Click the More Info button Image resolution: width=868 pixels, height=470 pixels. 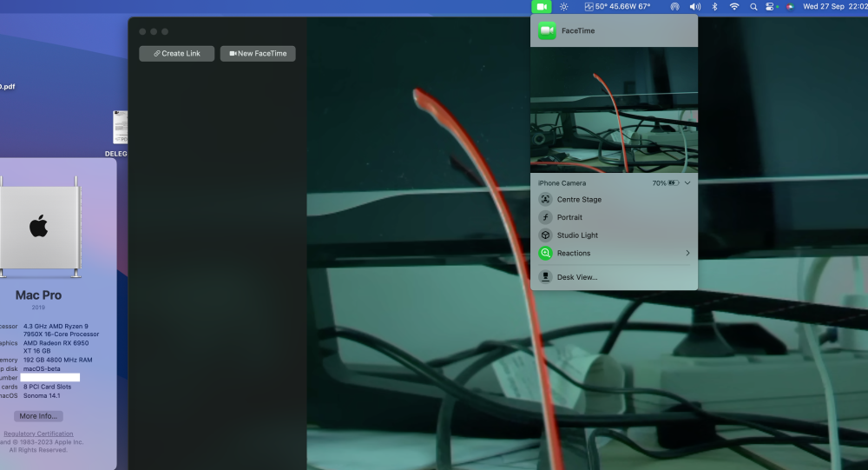(38, 416)
